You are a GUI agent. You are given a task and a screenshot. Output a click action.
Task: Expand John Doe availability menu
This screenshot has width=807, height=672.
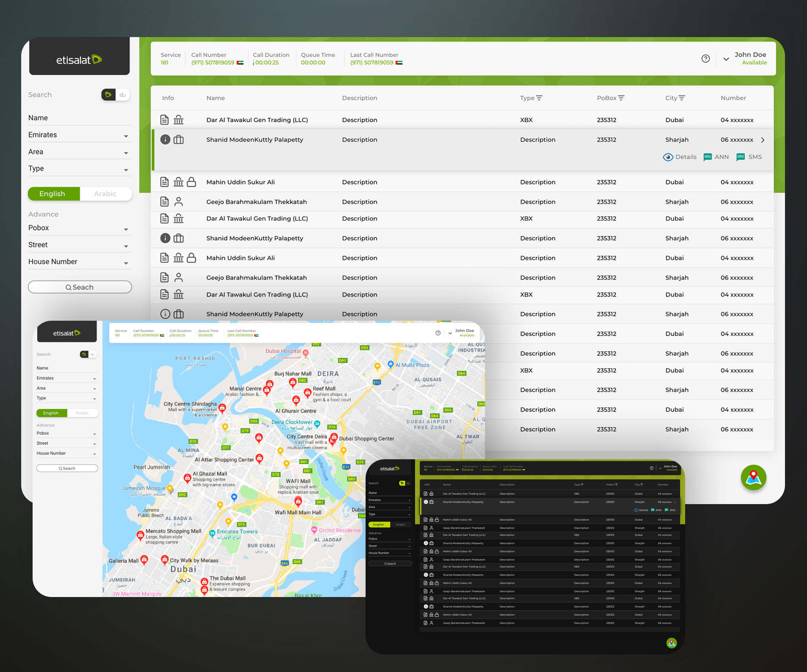pyautogui.click(x=726, y=59)
